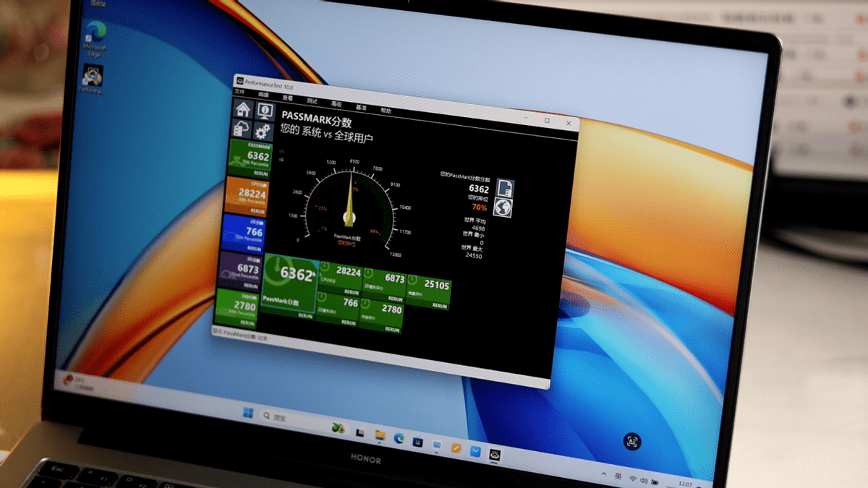Rerun from the blue 2D sidebar tile
This screenshot has width=868, height=488.
254,249
